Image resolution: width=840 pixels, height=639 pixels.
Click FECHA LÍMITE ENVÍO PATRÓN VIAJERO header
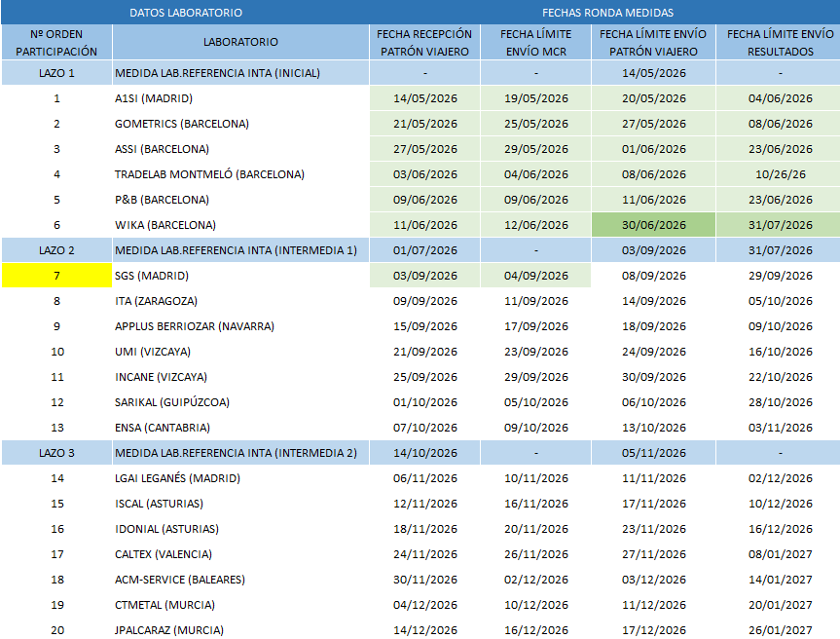(x=653, y=42)
